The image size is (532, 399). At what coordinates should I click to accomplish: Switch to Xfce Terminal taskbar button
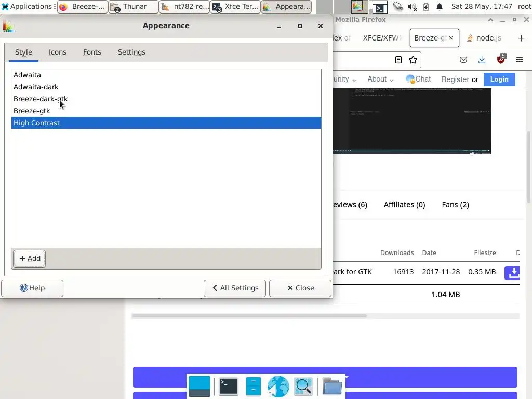click(x=235, y=6)
